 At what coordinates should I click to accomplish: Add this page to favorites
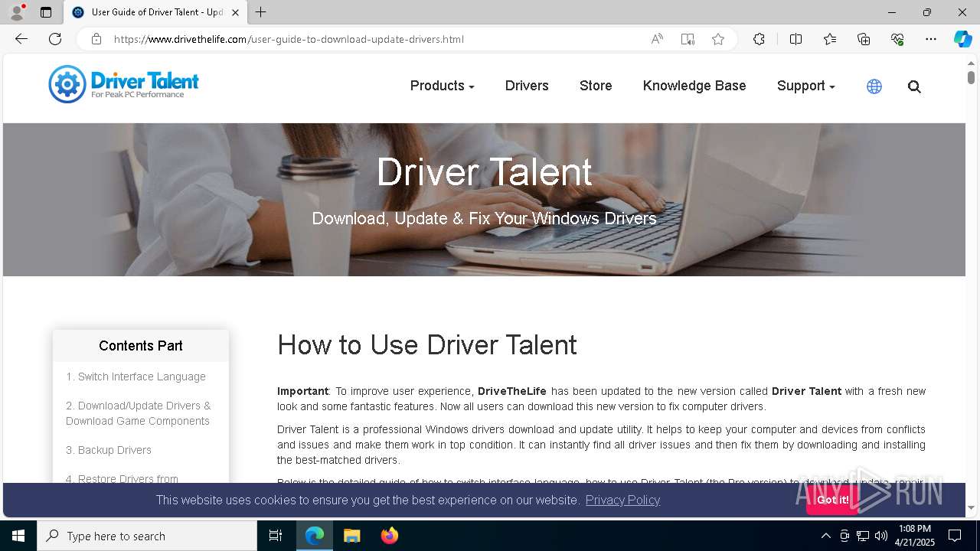pos(718,39)
